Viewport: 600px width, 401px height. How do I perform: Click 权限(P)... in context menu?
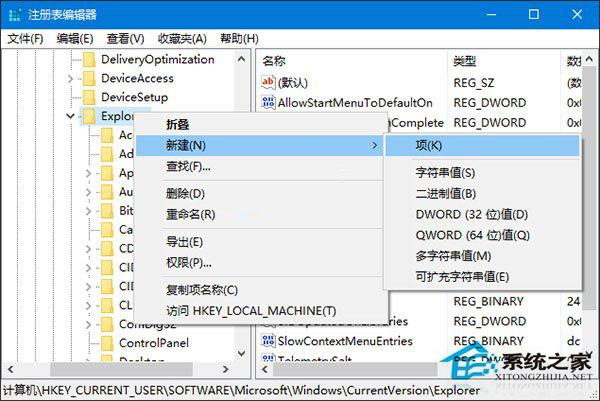[259, 262]
